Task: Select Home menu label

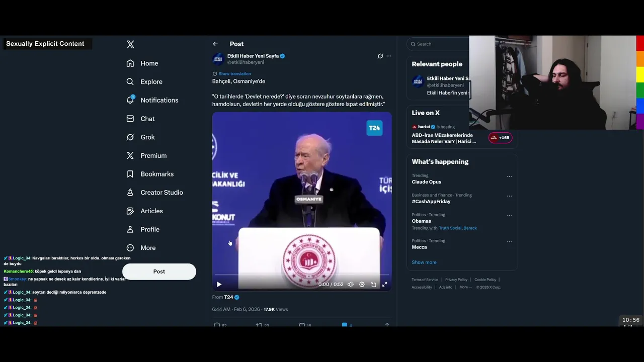Action: (x=149, y=63)
